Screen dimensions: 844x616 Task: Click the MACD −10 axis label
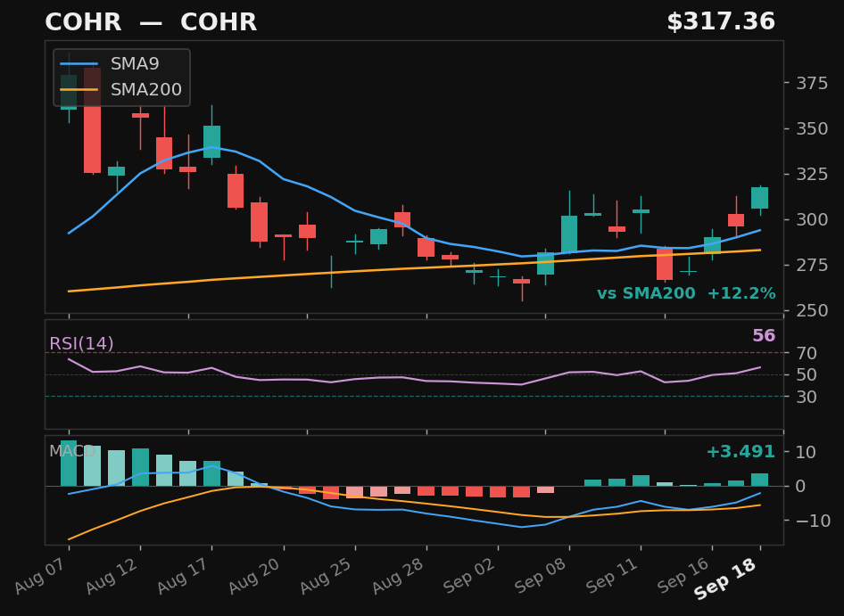click(x=813, y=521)
